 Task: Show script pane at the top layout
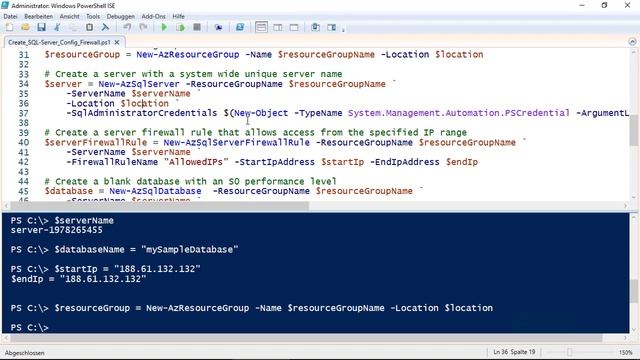pyautogui.click(x=261, y=27)
